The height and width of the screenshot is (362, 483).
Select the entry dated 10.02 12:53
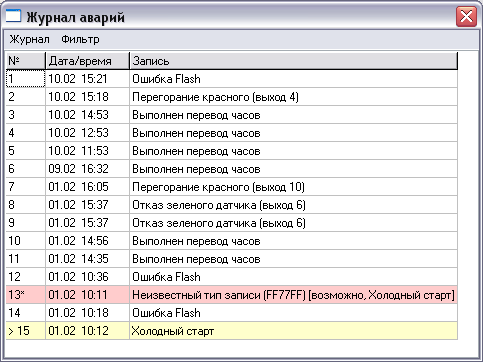[232, 133]
